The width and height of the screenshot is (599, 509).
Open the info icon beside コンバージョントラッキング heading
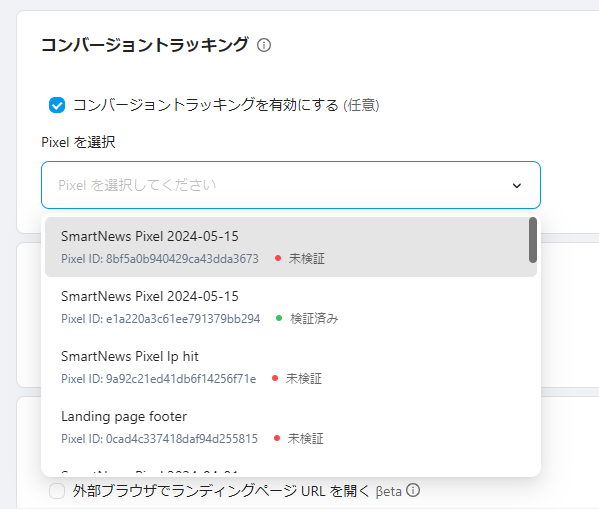(264, 45)
